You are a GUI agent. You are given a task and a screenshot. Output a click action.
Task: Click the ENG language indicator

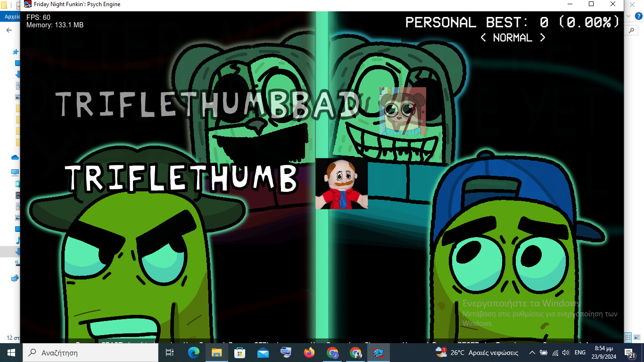coord(580,353)
